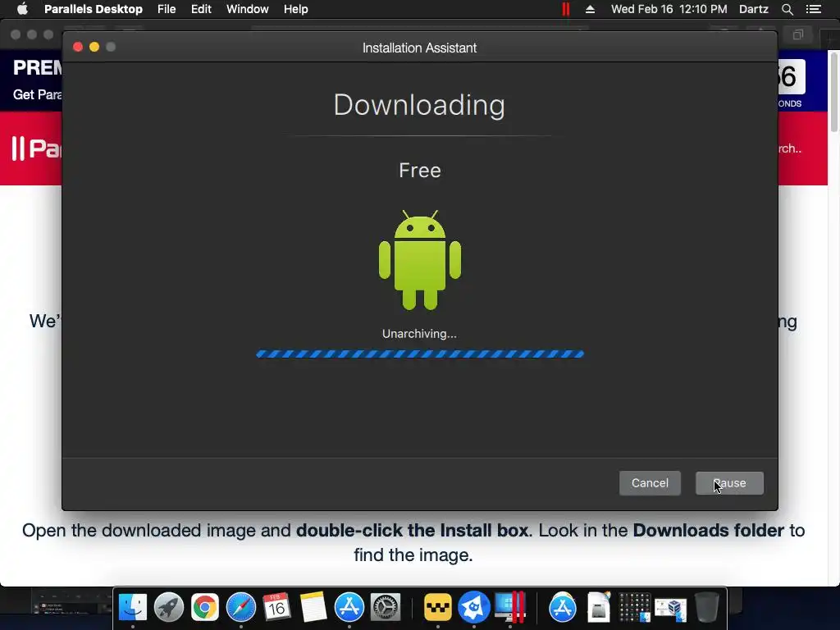Click the 'Downloads folder' text on the web page
The image size is (840, 630).
tap(708, 531)
